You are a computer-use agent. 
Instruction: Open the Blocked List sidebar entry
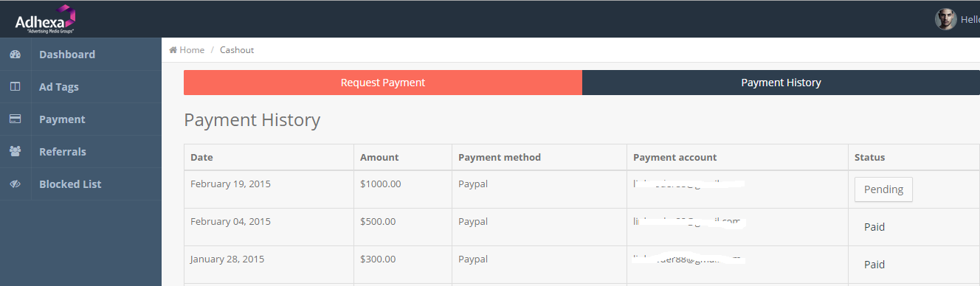(x=80, y=184)
